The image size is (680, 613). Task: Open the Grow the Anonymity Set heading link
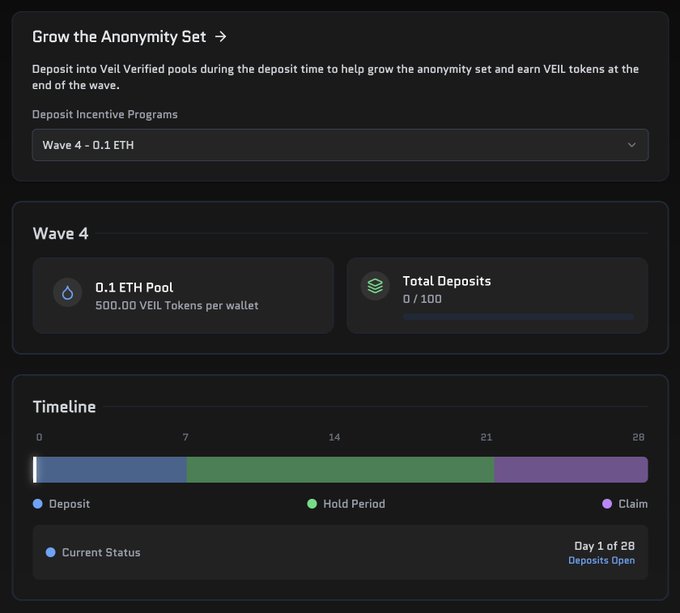coord(119,37)
